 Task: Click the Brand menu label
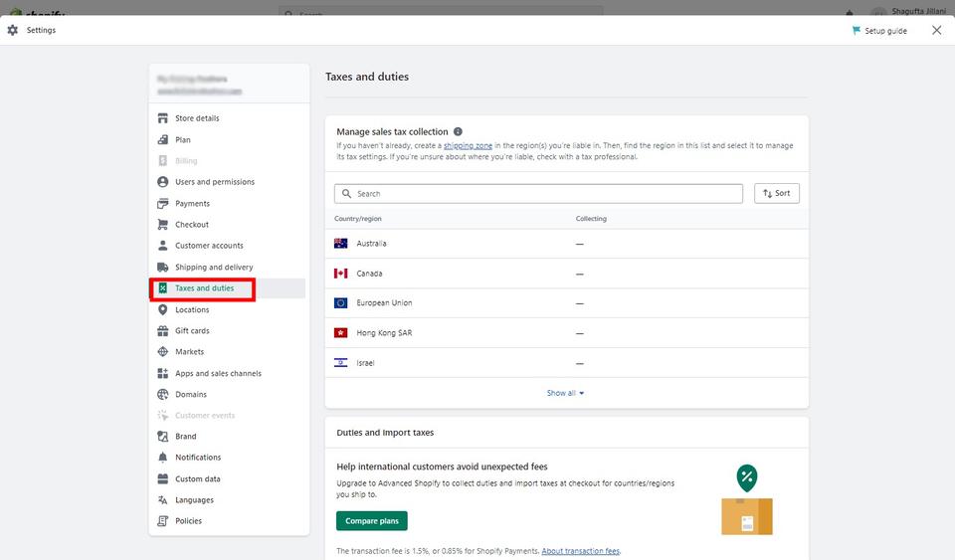click(186, 436)
